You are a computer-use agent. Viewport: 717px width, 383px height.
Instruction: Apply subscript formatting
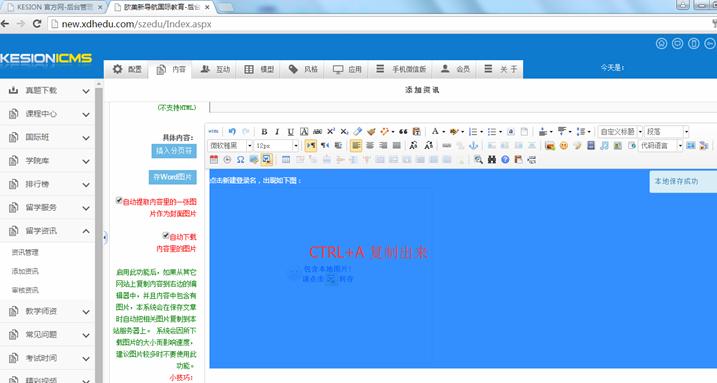[344, 132]
